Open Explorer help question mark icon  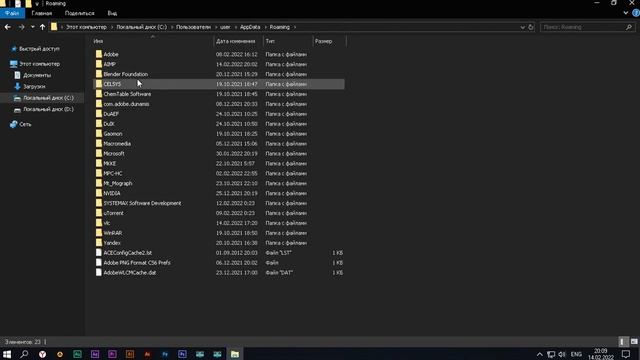point(636,13)
